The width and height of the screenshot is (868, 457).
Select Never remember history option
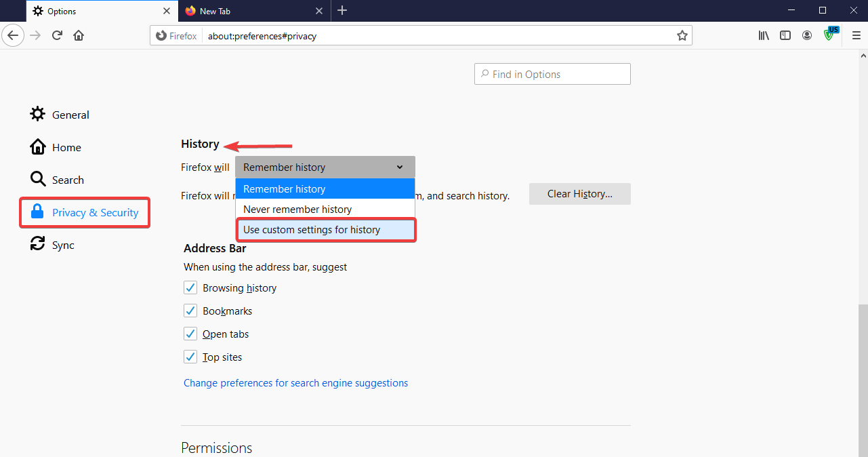tap(296, 209)
